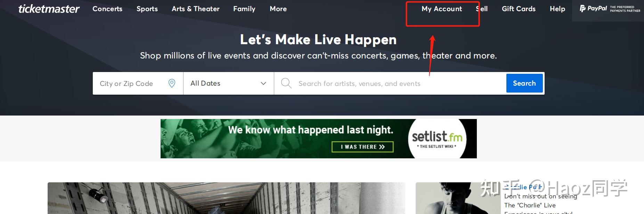Click the Sell link
The height and width of the screenshot is (214, 644).
[482, 9]
